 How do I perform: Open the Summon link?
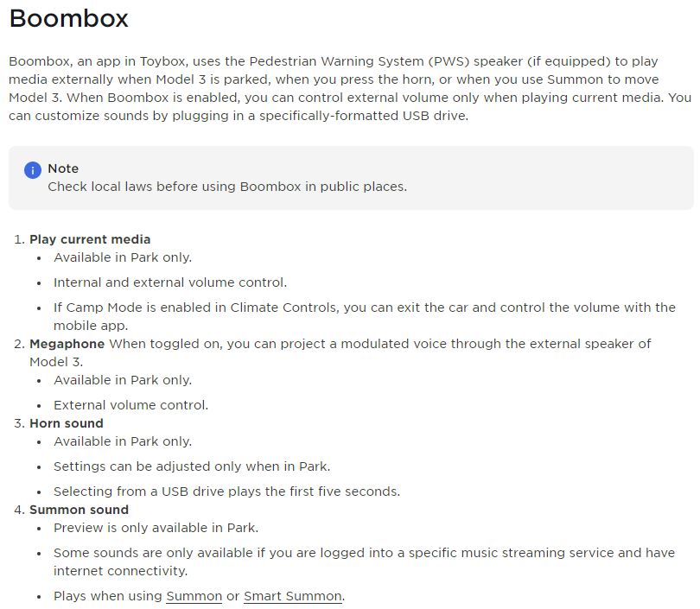click(x=194, y=596)
